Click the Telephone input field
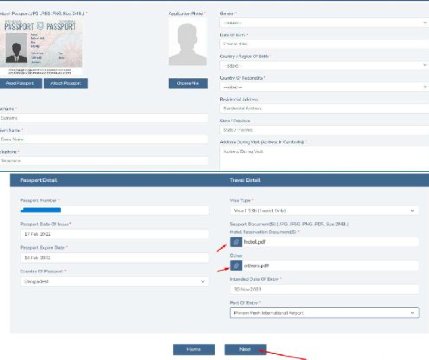This screenshot has height=360, width=429. [x=104, y=161]
